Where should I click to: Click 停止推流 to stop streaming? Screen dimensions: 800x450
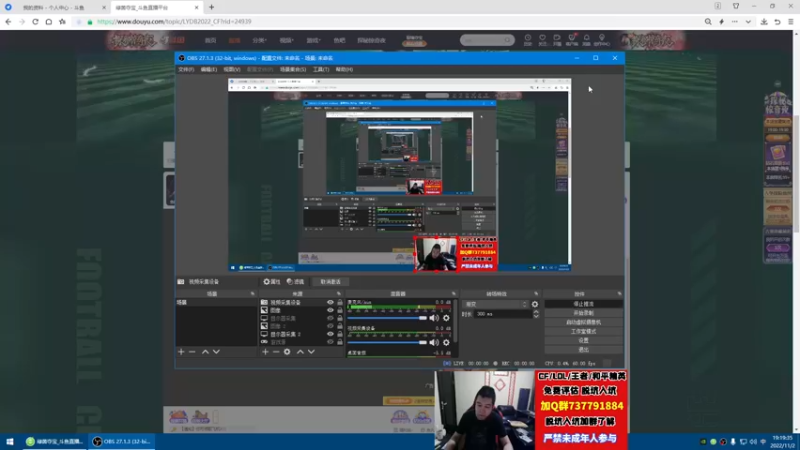tap(583, 304)
